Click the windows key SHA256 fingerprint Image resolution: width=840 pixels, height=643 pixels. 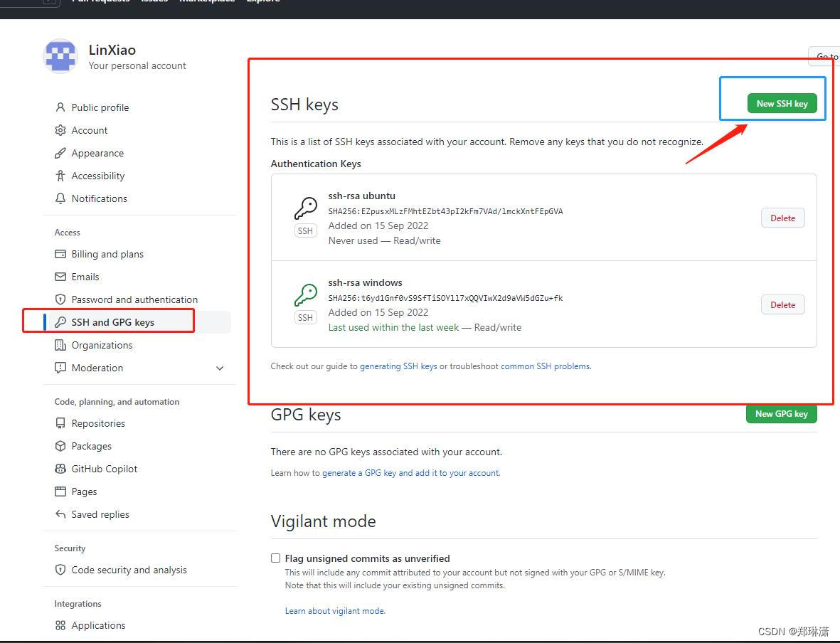coord(446,298)
